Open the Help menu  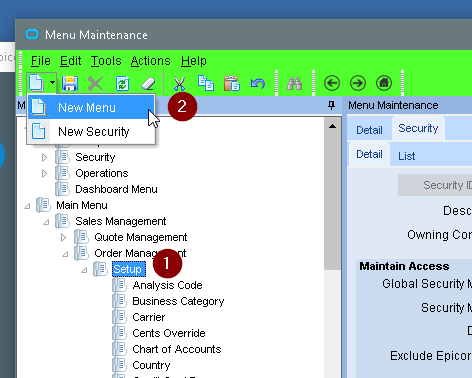click(194, 61)
